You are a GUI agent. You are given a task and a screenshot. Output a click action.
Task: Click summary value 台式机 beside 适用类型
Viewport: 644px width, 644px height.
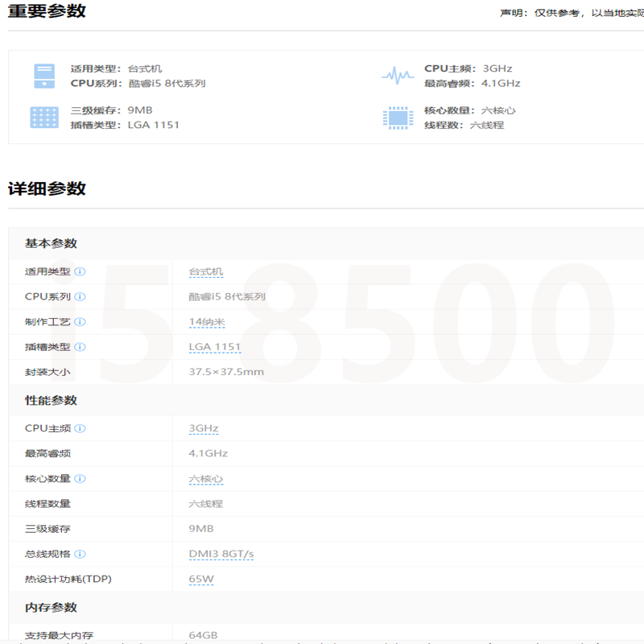pyautogui.click(x=145, y=68)
